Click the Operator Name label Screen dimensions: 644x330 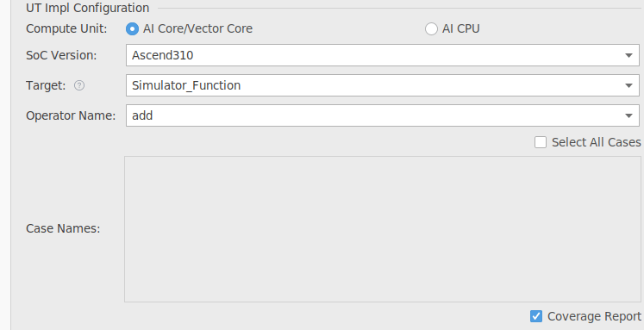(71, 115)
